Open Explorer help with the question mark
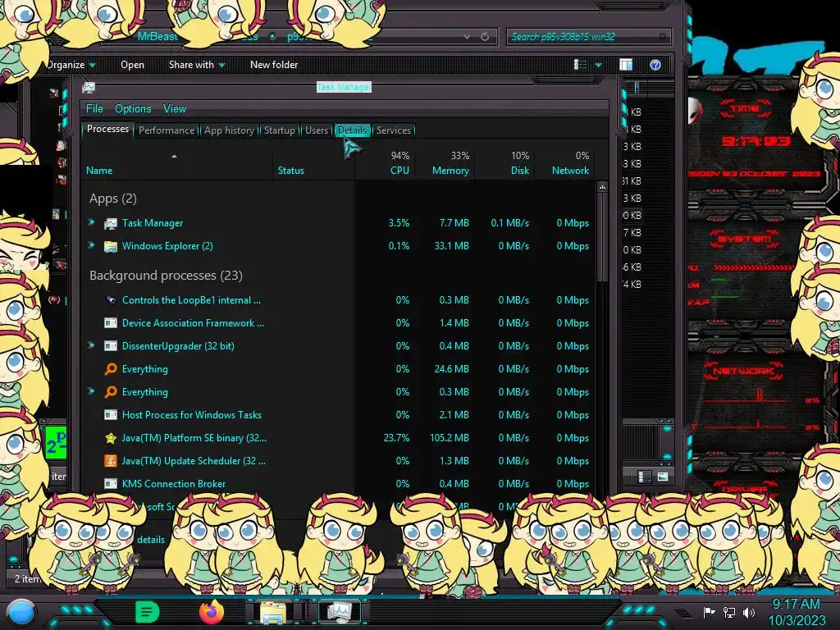 [x=655, y=65]
